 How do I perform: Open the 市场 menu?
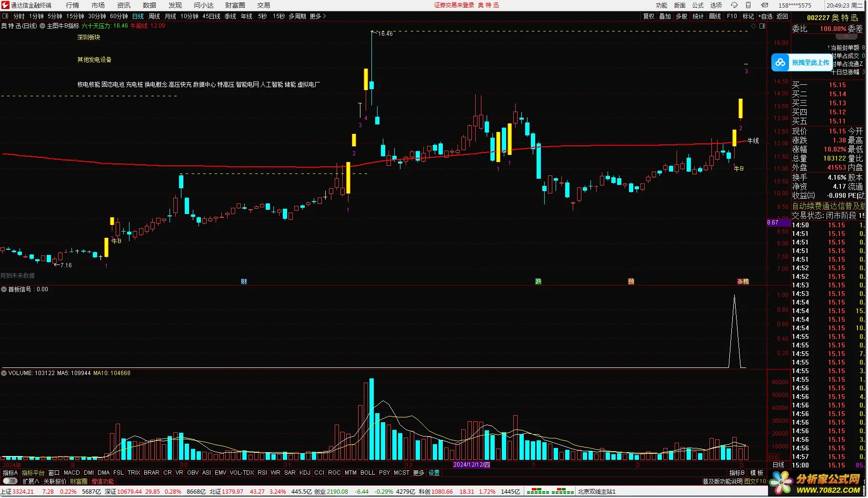[x=98, y=5]
